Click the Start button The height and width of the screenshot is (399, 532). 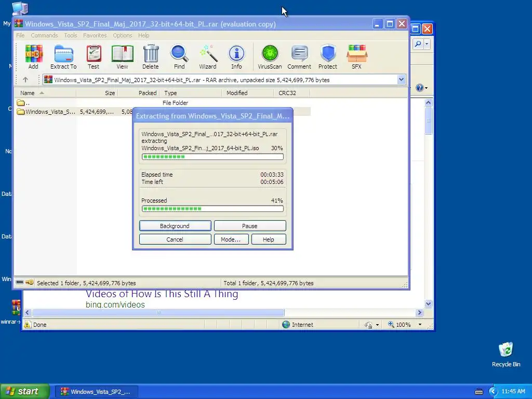25,391
